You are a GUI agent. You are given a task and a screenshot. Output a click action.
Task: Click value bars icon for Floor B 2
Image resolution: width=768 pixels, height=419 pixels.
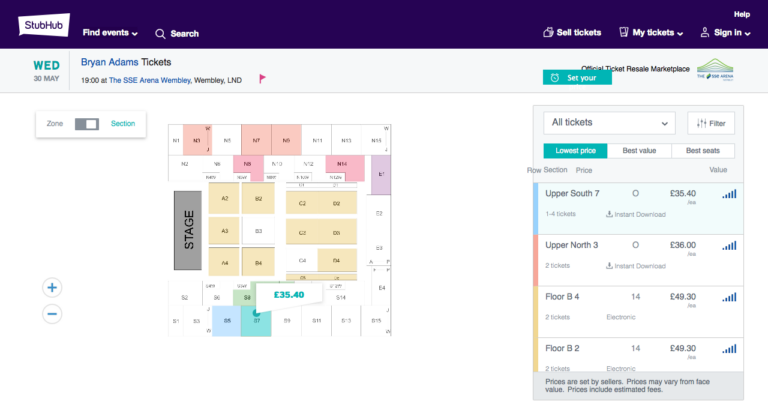click(x=729, y=349)
